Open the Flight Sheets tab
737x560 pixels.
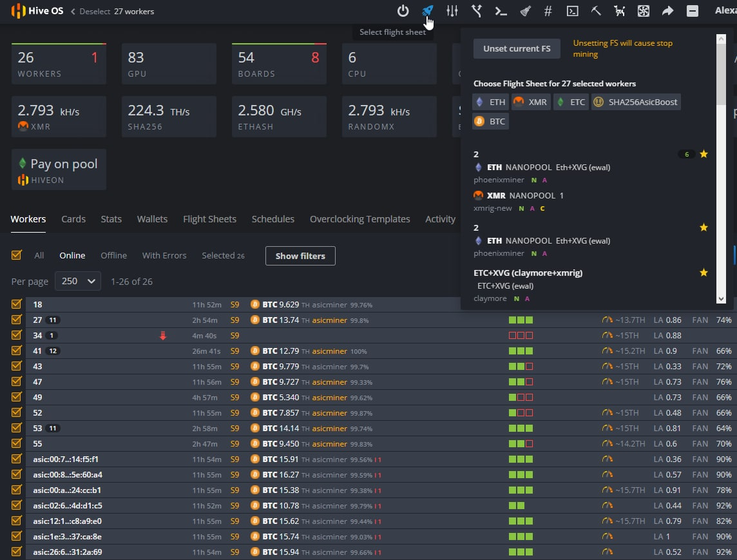pos(209,219)
